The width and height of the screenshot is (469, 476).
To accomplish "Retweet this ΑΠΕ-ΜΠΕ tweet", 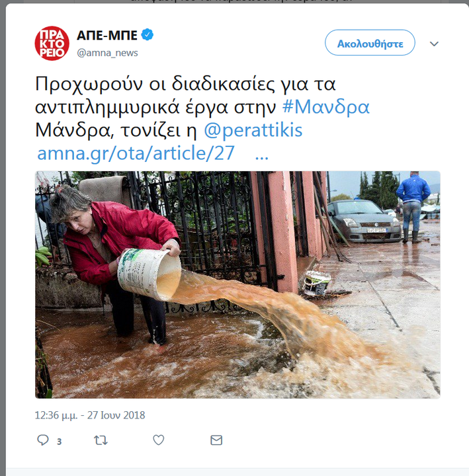I will click(x=101, y=440).
